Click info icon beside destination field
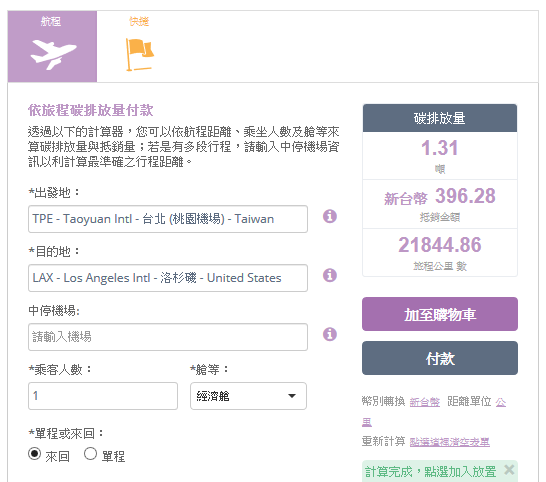546x482 pixels. tap(329, 275)
